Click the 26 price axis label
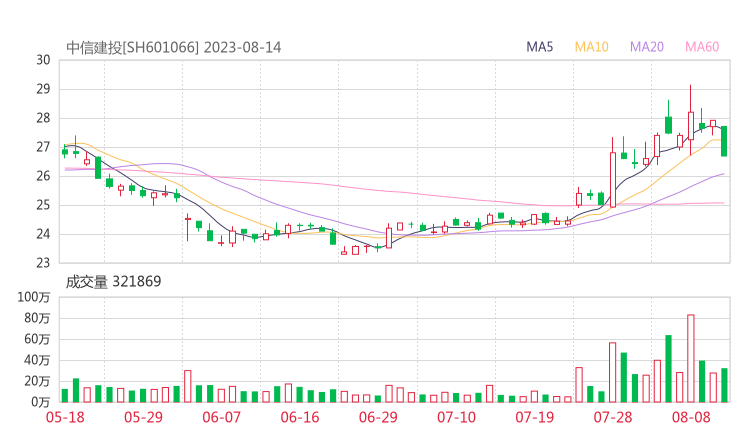The image size is (740, 440). [x=43, y=176]
